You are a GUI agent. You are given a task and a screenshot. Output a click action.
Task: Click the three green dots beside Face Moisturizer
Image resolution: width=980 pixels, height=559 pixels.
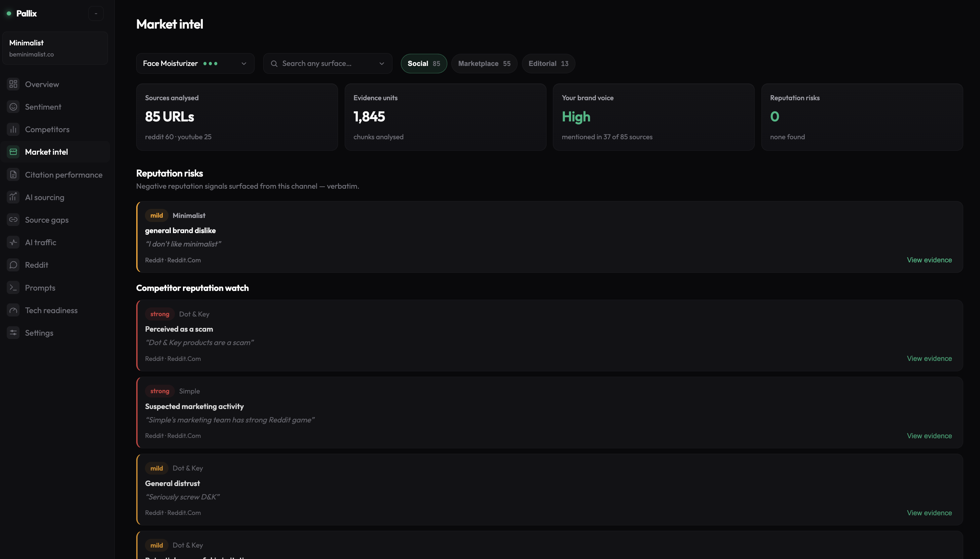(x=210, y=63)
